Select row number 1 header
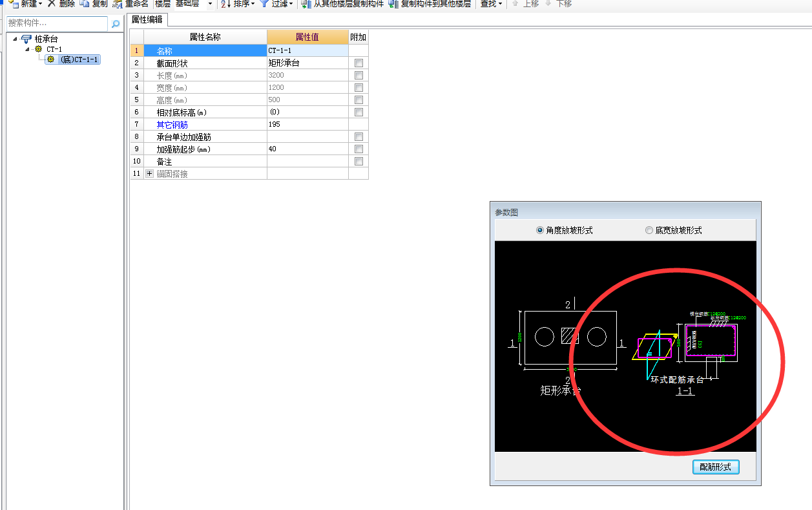 pos(137,50)
